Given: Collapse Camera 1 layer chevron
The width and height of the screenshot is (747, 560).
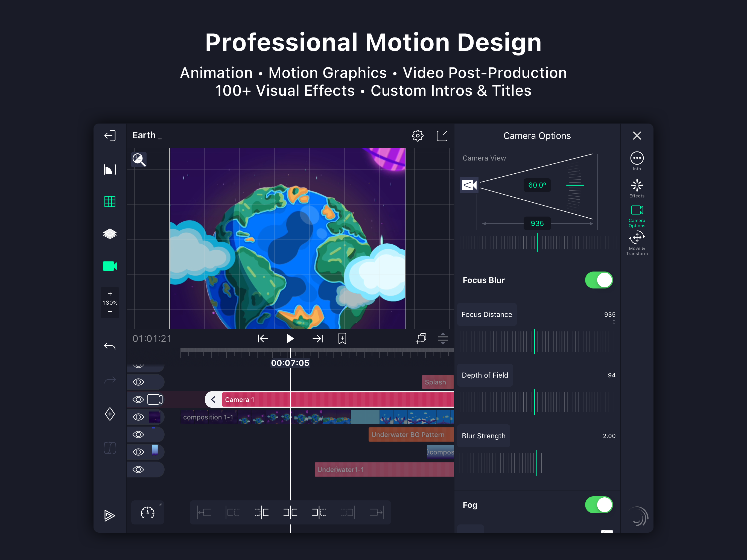Looking at the screenshot, I should (x=214, y=399).
